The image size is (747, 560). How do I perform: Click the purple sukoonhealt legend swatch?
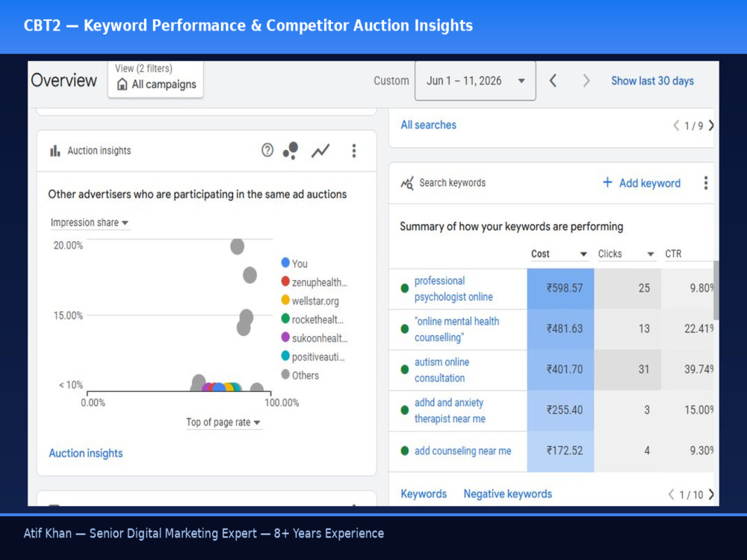(x=285, y=337)
